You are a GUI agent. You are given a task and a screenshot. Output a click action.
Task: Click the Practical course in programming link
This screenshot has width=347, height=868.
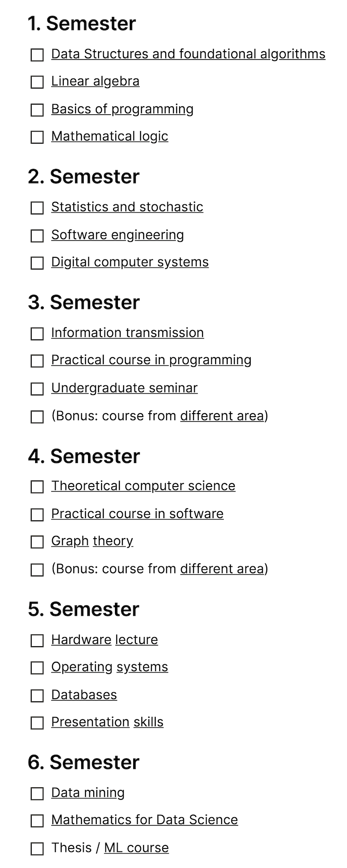(151, 360)
